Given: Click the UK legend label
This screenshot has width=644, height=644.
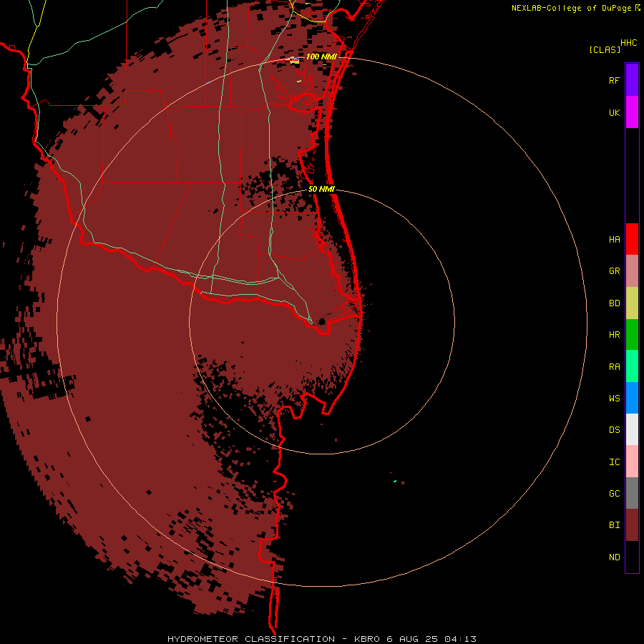Looking at the screenshot, I should (614, 112).
